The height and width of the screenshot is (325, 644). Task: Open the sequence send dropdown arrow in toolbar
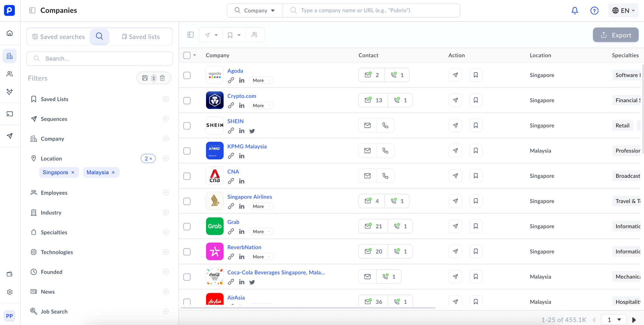(x=216, y=35)
